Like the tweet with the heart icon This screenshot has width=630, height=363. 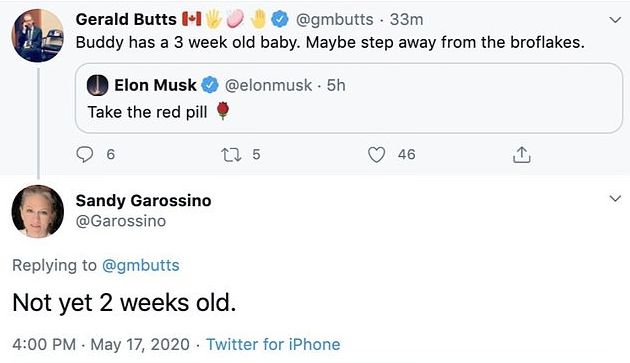[x=376, y=155]
